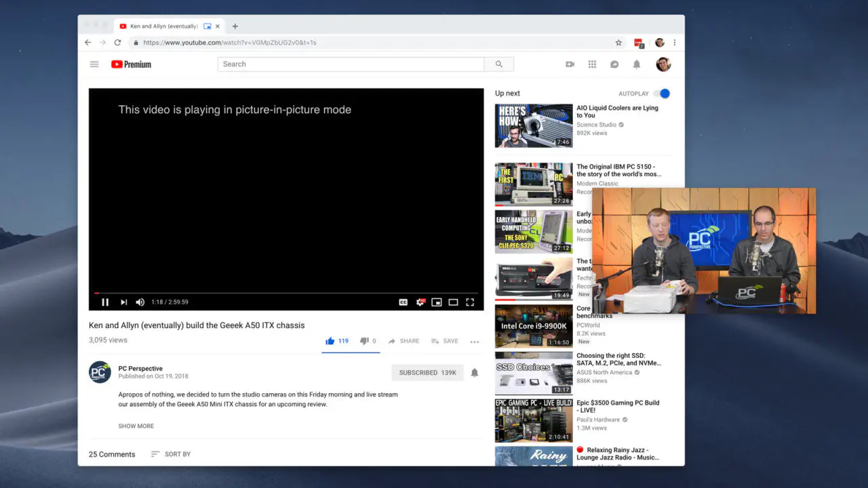Viewport: 868px width, 488px height.
Task: Open the Sony Clie handheld computing thumbnail
Action: pos(534,232)
